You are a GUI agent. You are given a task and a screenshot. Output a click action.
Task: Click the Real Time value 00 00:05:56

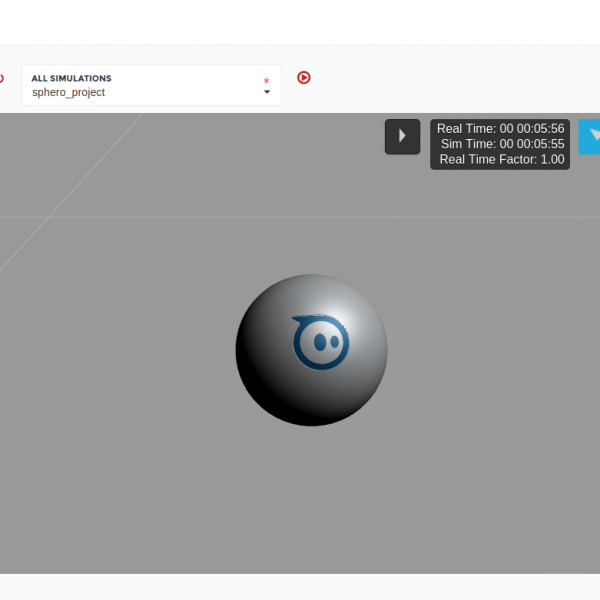(532, 129)
